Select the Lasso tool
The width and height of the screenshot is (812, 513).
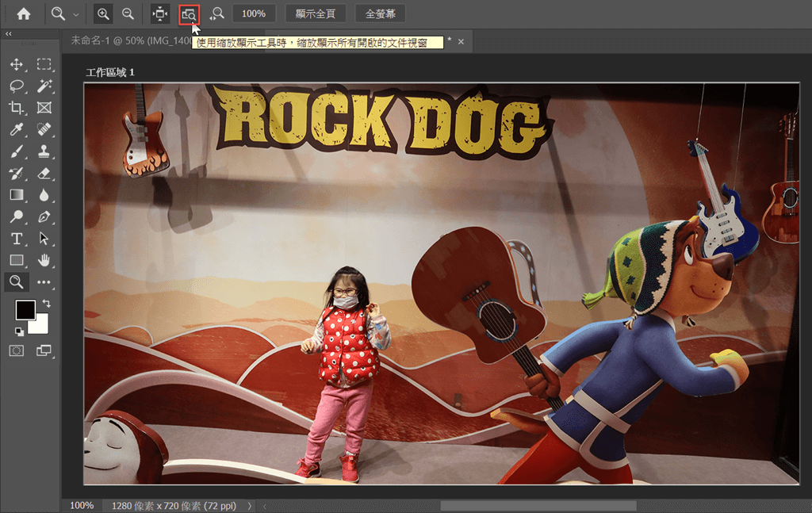pyautogui.click(x=17, y=86)
